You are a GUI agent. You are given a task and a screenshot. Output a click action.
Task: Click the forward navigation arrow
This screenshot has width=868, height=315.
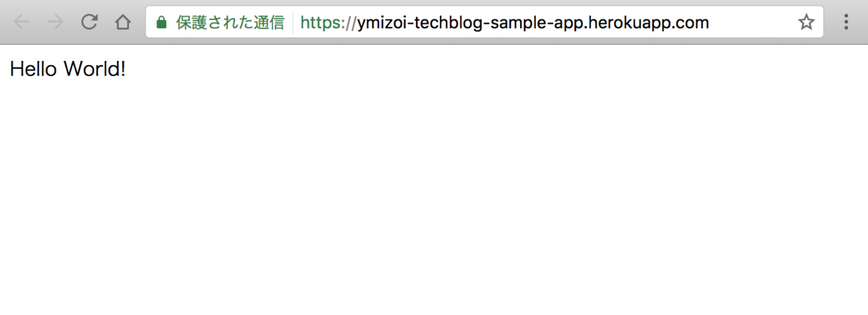tap(55, 22)
